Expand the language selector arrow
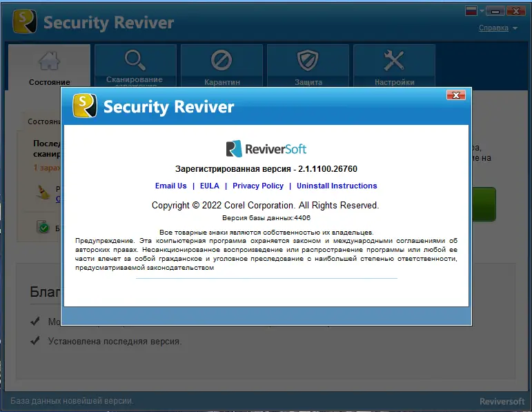The width and height of the screenshot is (532, 412). click(x=482, y=11)
